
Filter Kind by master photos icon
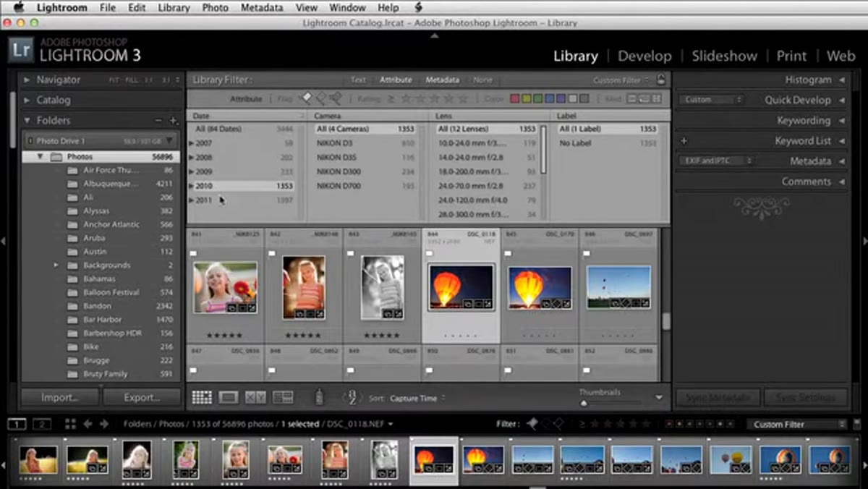[631, 99]
